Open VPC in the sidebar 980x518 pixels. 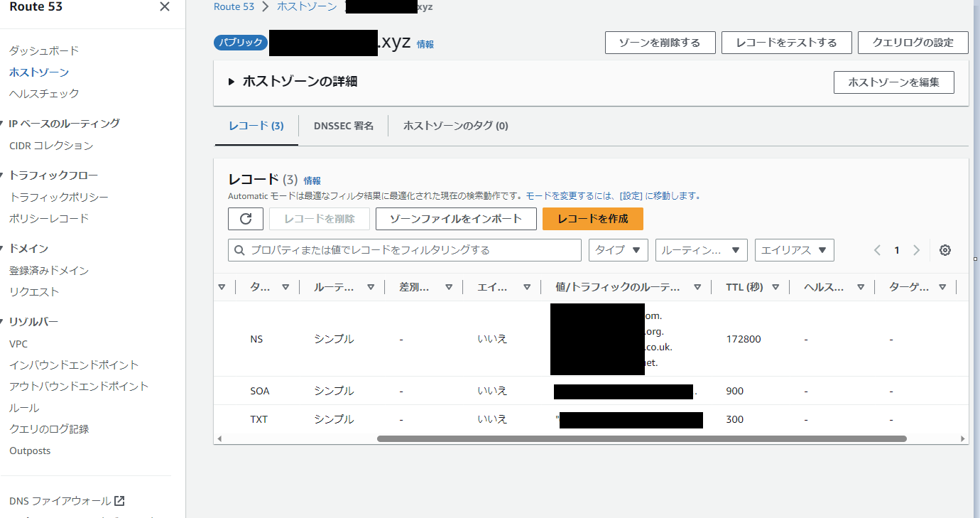18,343
